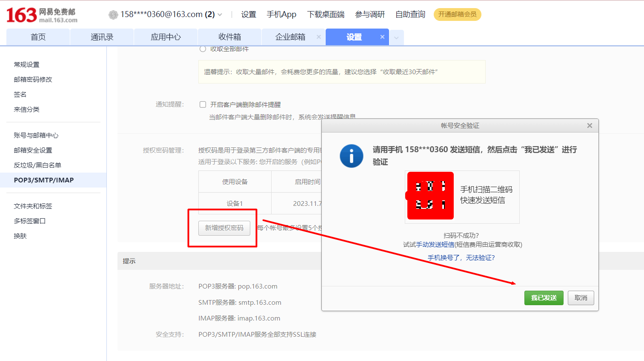Screen dimensions: 644x361
Task: Open 文件夹和标签 settings
Action: (33, 206)
